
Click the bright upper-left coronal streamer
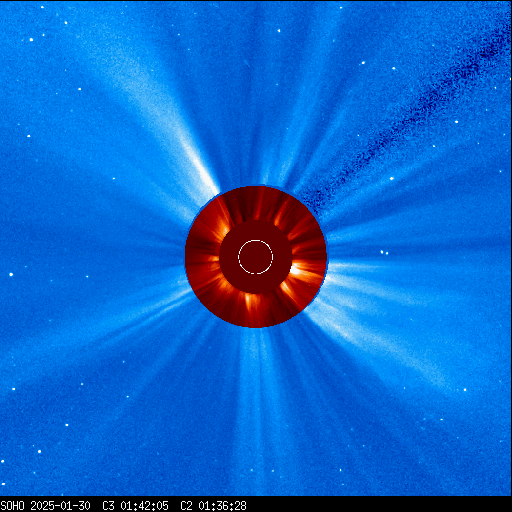173,127
